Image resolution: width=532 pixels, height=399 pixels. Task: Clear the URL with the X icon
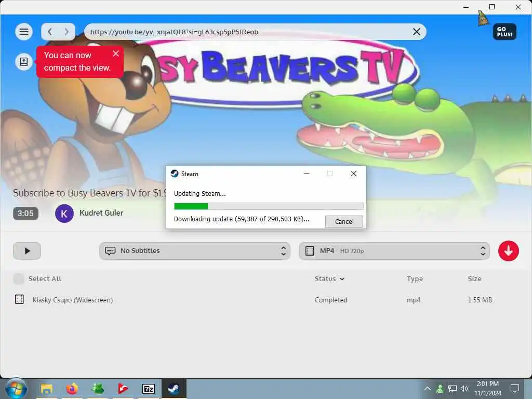417,32
